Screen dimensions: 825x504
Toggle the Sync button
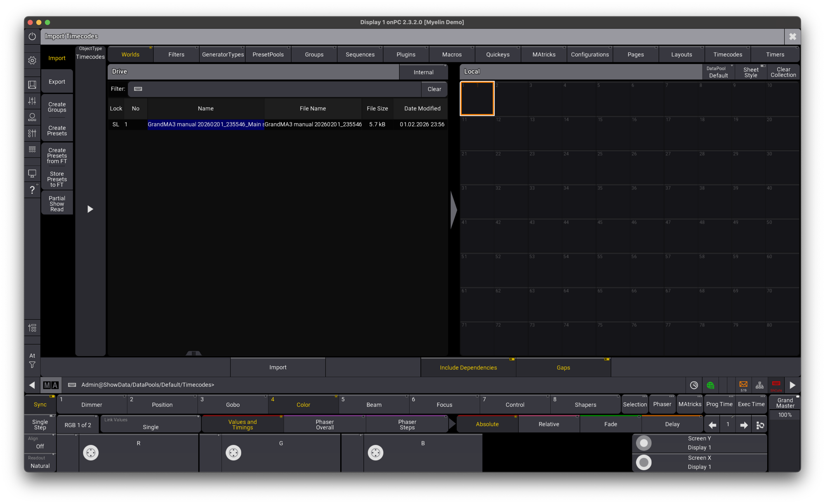(40, 404)
